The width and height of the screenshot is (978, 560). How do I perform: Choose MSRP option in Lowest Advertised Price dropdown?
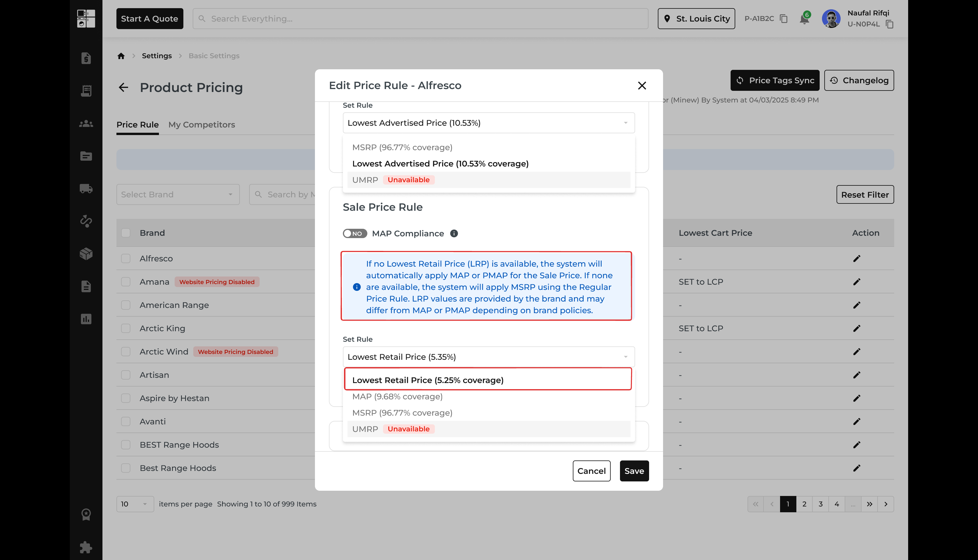488,147
